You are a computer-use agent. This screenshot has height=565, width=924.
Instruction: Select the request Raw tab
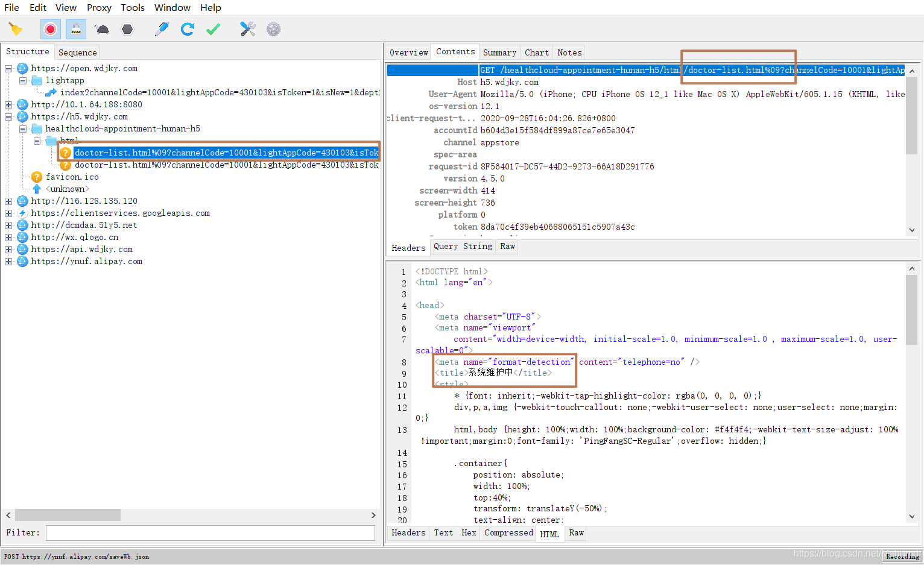pyautogui.click(x=508, y=246)
